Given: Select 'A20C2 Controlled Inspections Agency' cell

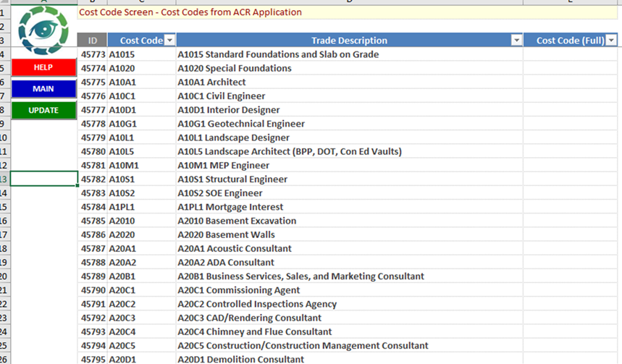Looking at the screenshot, I should pyautogui.click(x=350, y=304).
